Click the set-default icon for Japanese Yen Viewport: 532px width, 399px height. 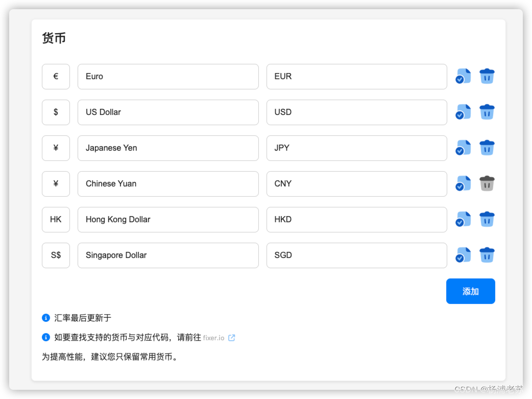click(x=463, y=148)
